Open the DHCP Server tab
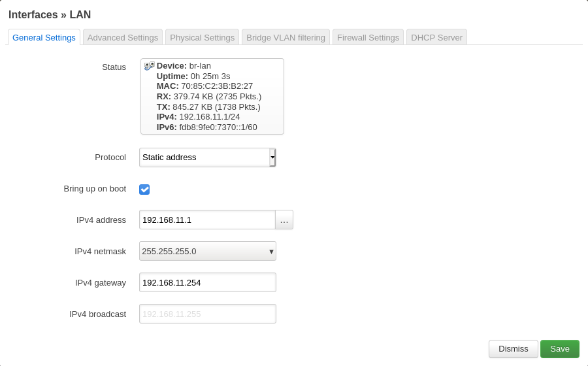Image resolution: width=588 pixels, height=366 pixels. click(436, 38)
